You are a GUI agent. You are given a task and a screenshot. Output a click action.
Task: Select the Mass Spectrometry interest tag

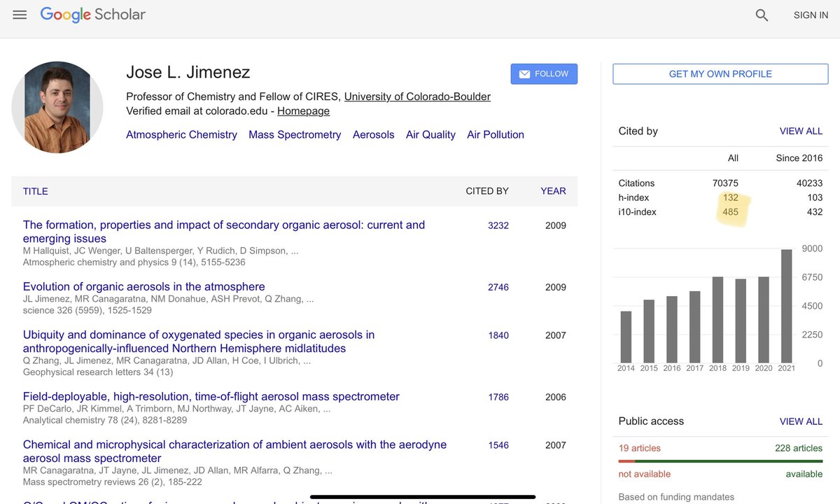[295, 134]
